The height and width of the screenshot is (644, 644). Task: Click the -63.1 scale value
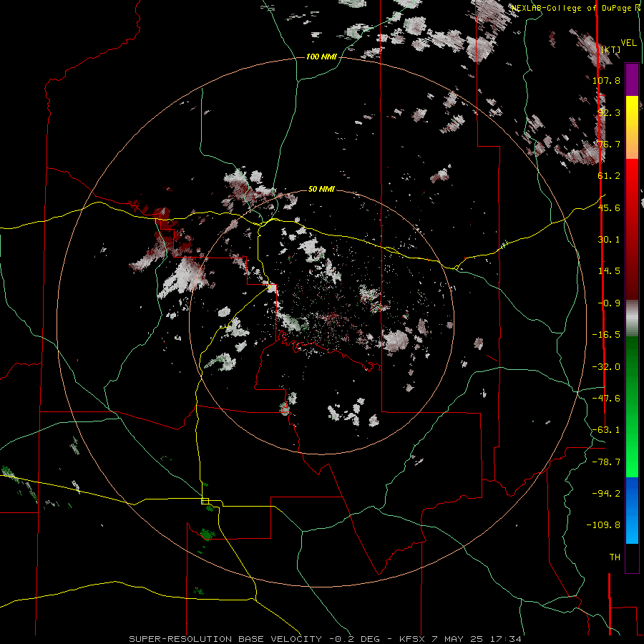coord(606,430)
